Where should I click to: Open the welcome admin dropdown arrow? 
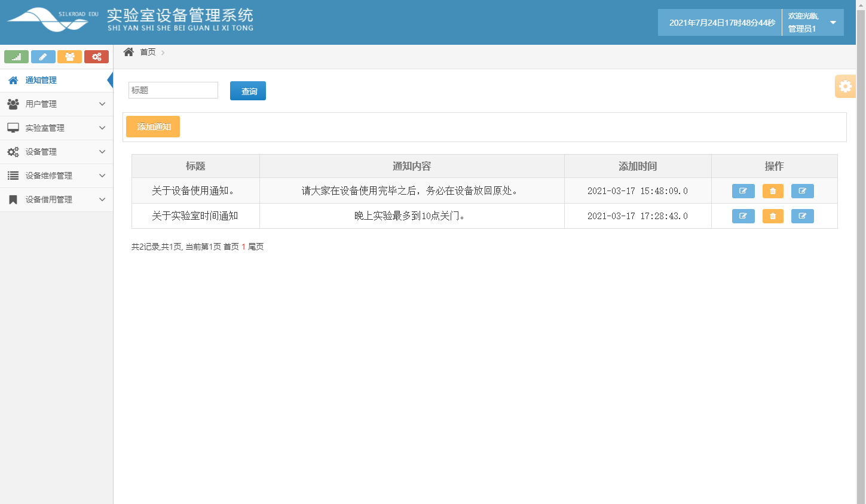tap(832, 22)
